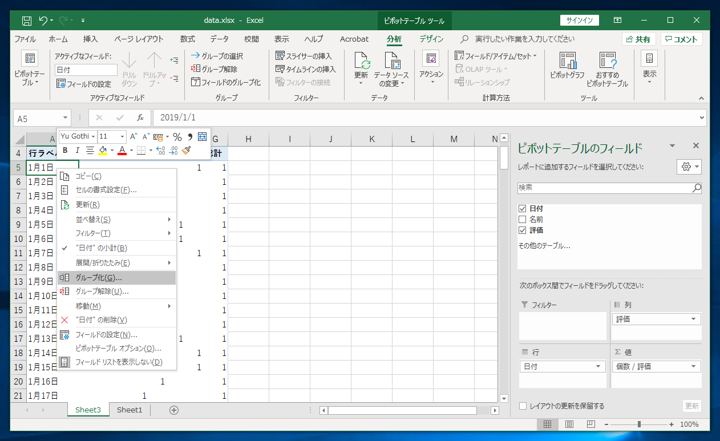720x441 pixels.
Task: Add a new sheet with plus icon
Action: [174, 410]
